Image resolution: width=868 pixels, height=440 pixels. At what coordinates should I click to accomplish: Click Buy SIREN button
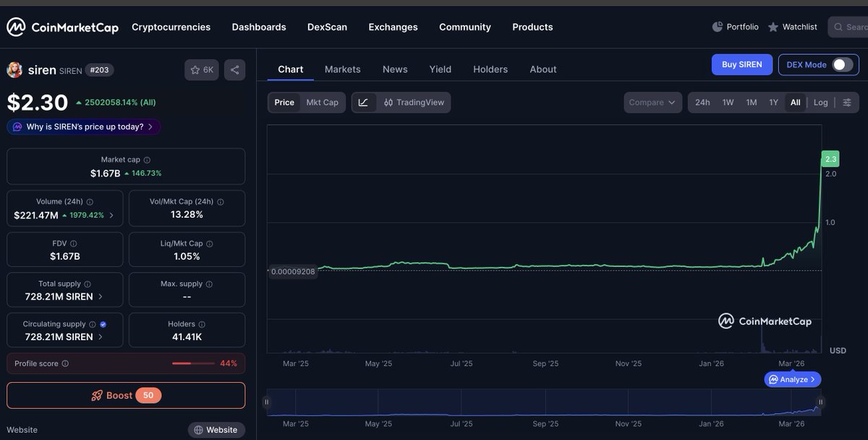pos(741,64)
